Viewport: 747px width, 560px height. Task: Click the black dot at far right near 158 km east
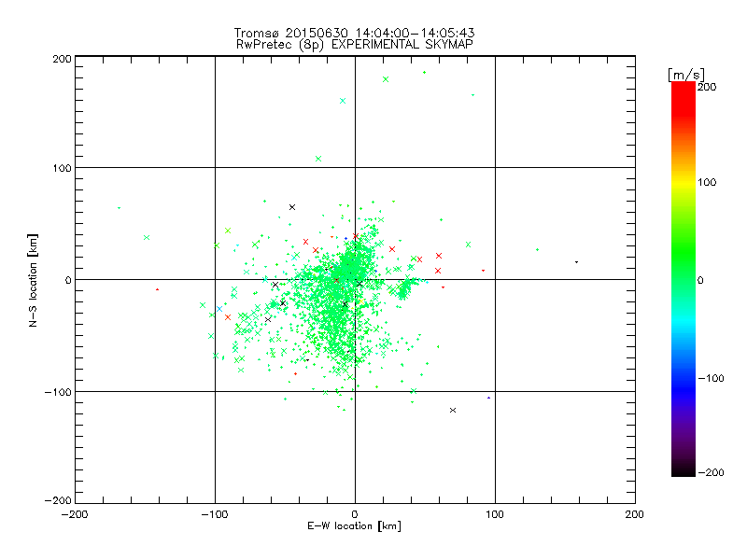point(576,262)
